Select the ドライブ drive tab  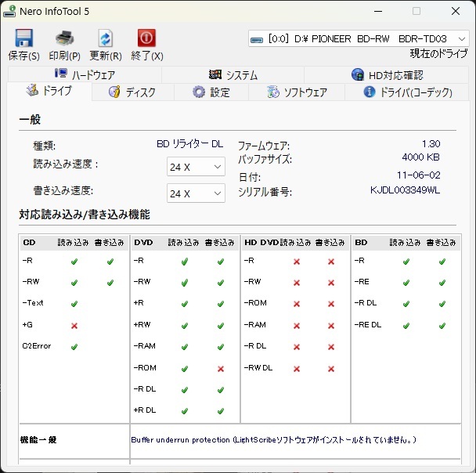click(49, 92)
